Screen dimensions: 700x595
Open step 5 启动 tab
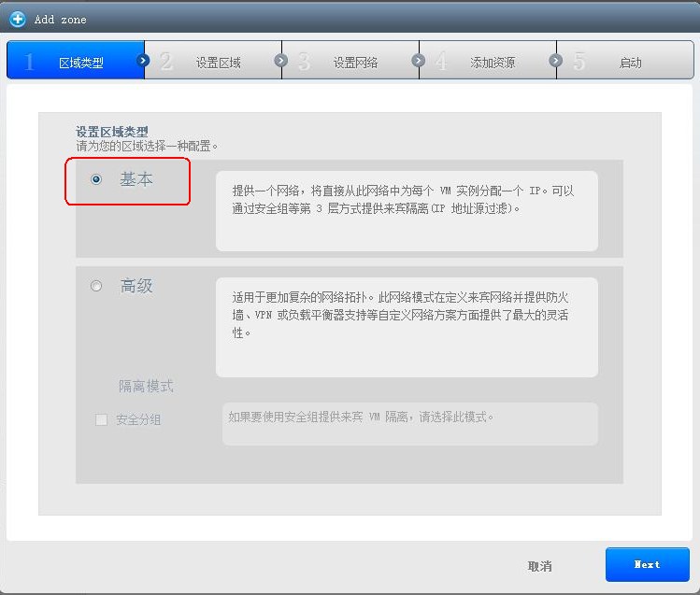pos(625,60)
